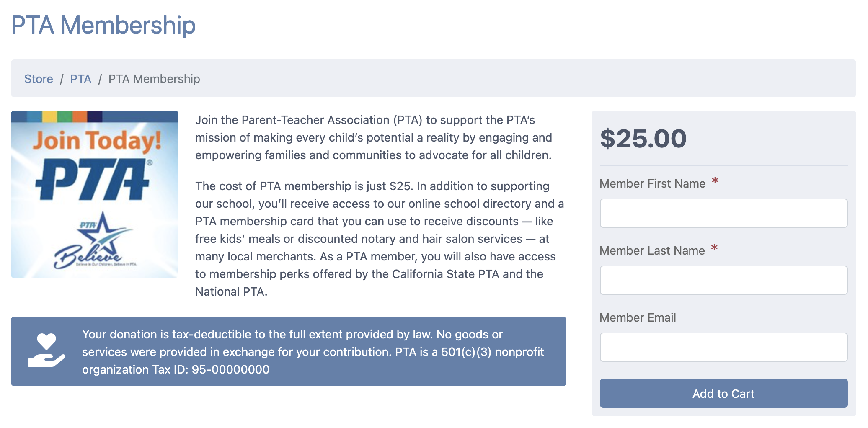The height and width of the screenshot is (428, 868).
Task: Click the donation heart-in-hand icon
Action: (46, 350)
